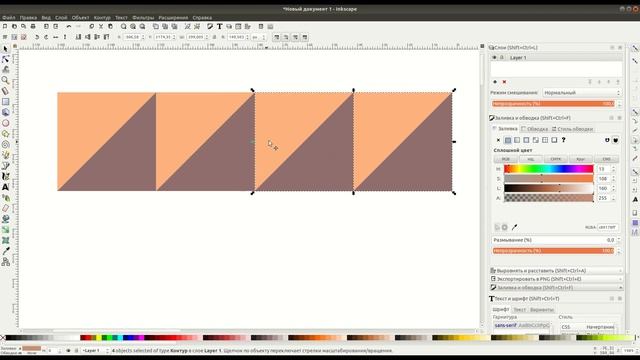Select the Node edit tool
Screen dimensions: 640x360
pos(5,59)
